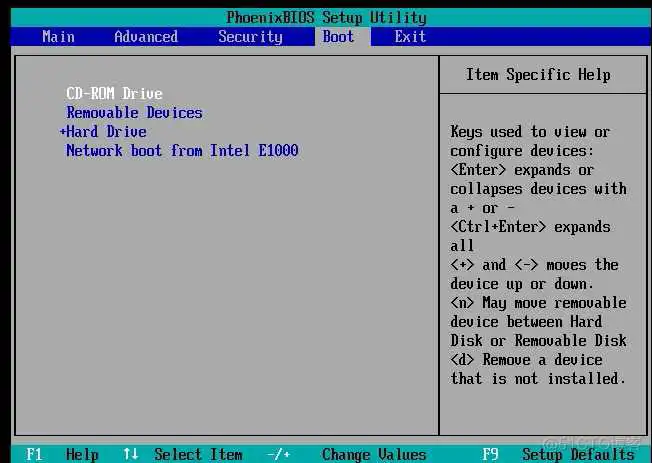The width and height of the screenshot is (652, 463).
Task: Select the Boot tab
Action: 338,36
